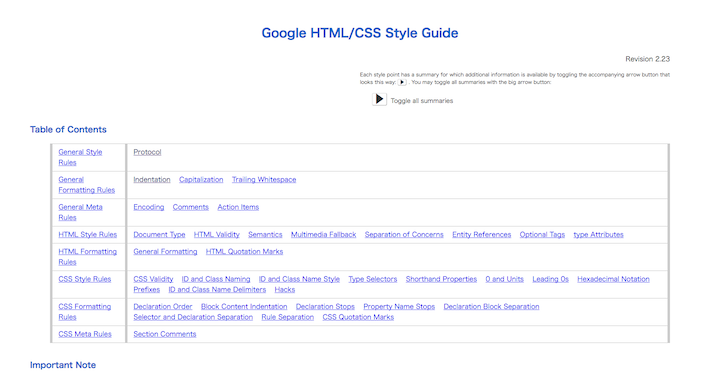Go to Shorthand Properties link
This screenshot has height=378, width=720.
pyautogui.click(x=441, y=279)
